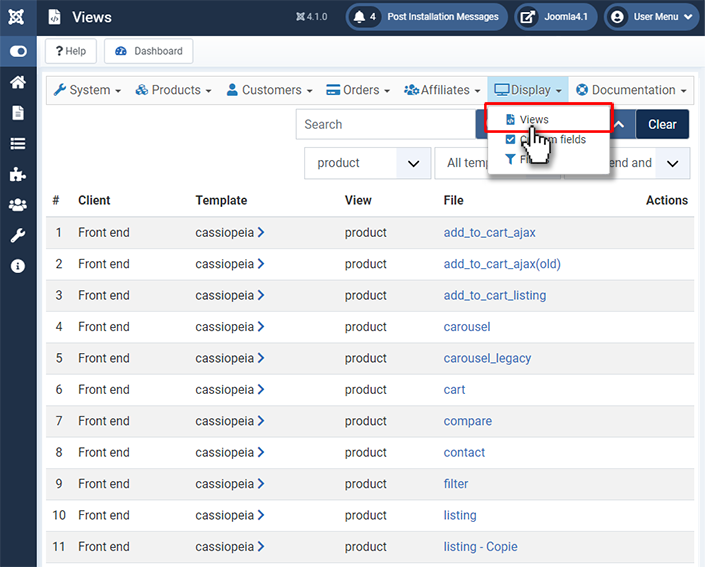
Task: Open Home dashboard icon in sidebar
Action: point(18,82)
